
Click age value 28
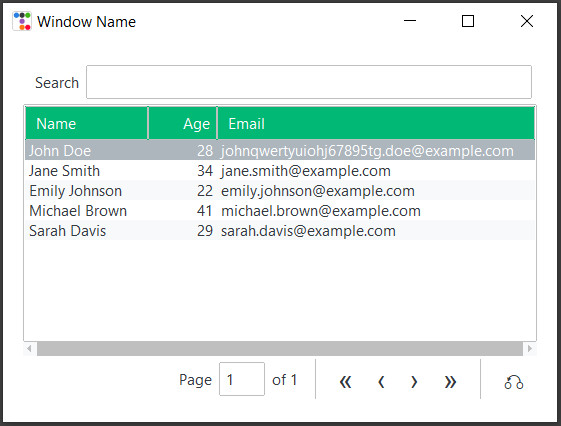tap(205, 151)
